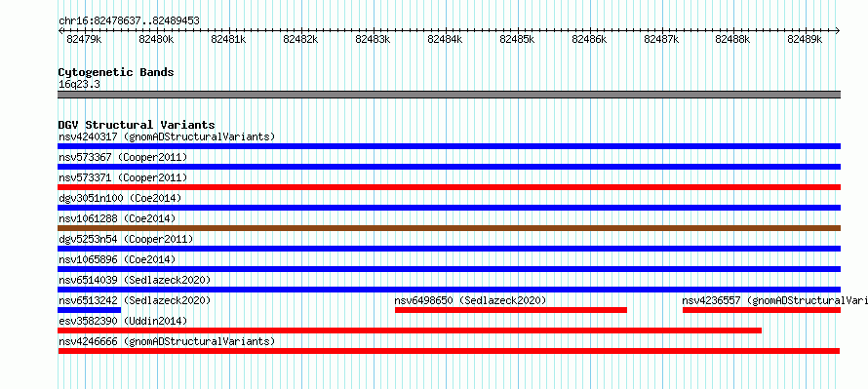Open the nsv573367 (Cooper2011) label
Image resolution: width=868 pixels, height=389 pixels.
pos(123,157)
